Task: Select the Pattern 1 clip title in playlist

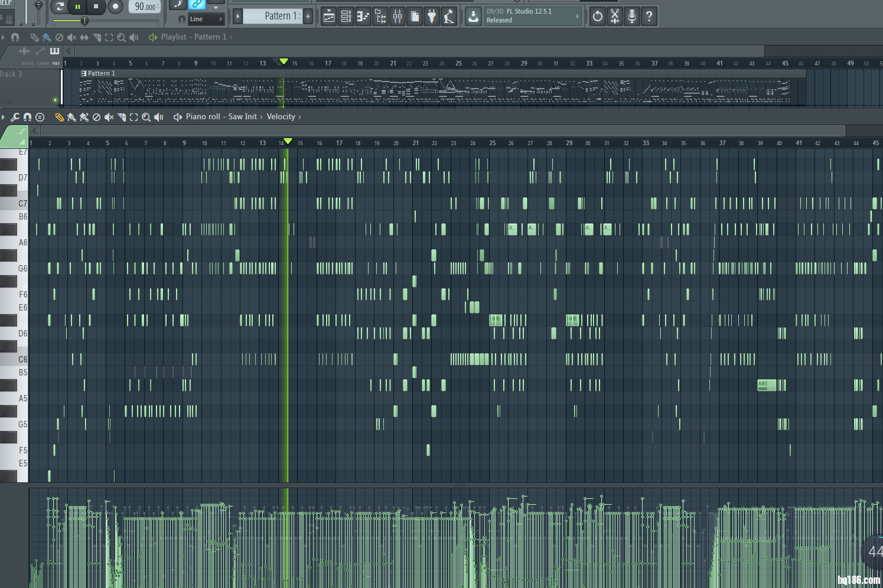Action: (102, 73)
